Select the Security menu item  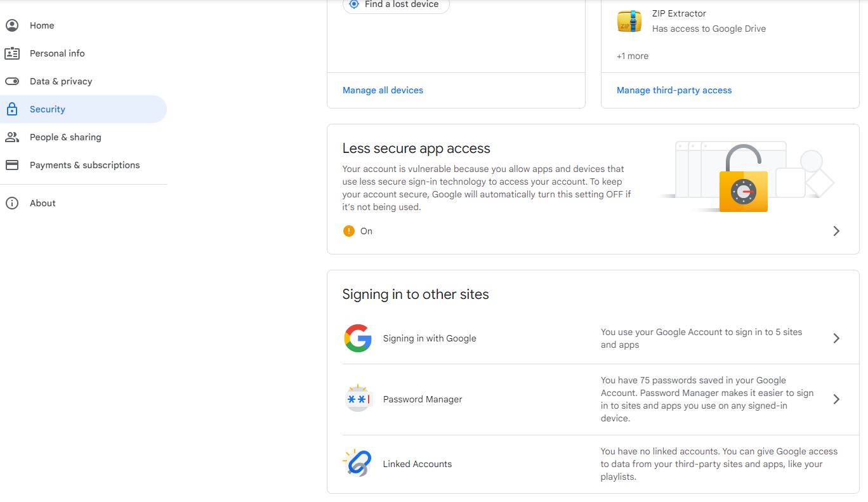(x=83, y=109)
